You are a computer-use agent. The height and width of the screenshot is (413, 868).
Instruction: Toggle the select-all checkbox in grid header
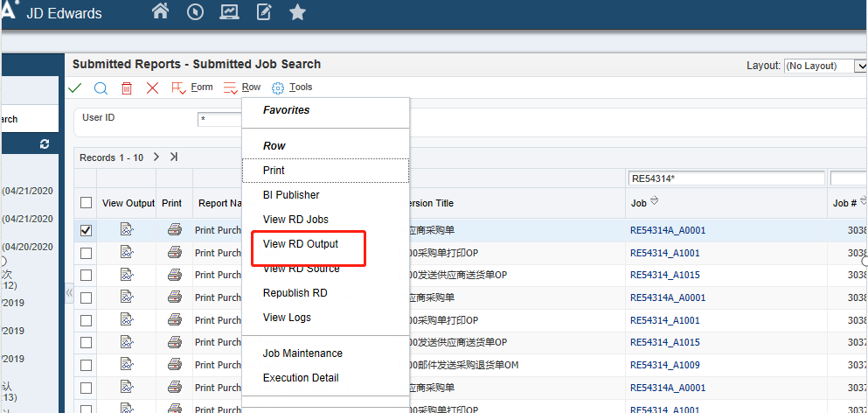click(x=86, y=203)
